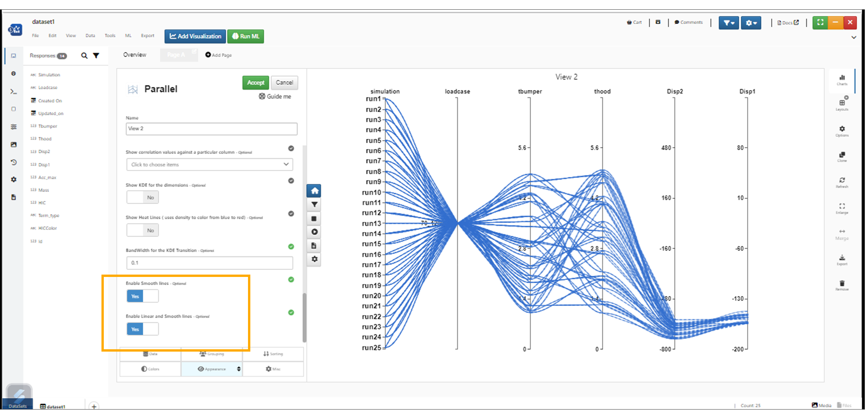Toggle Enable Smooth lines switch
The width and height of the screenshot is (868, 415).
point(142,296)
